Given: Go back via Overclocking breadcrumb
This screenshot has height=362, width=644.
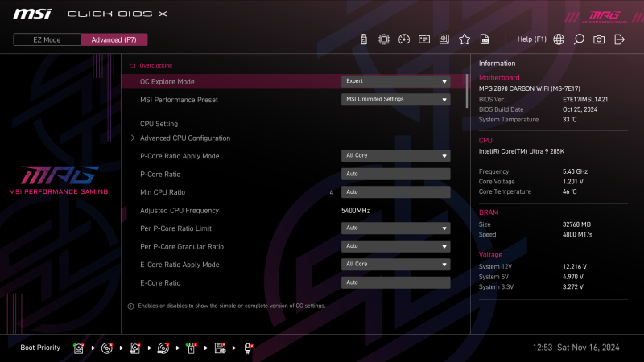Looking at the screenshot, I should 155,65.
